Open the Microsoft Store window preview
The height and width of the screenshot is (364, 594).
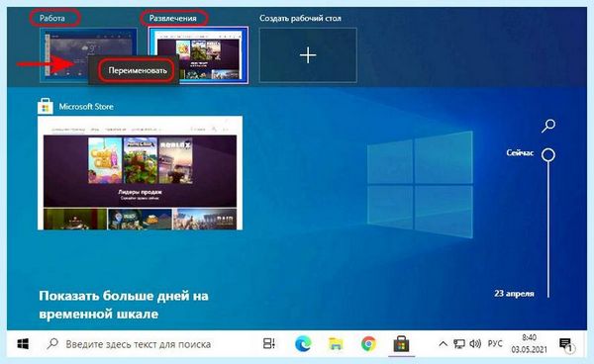[141, 173]
